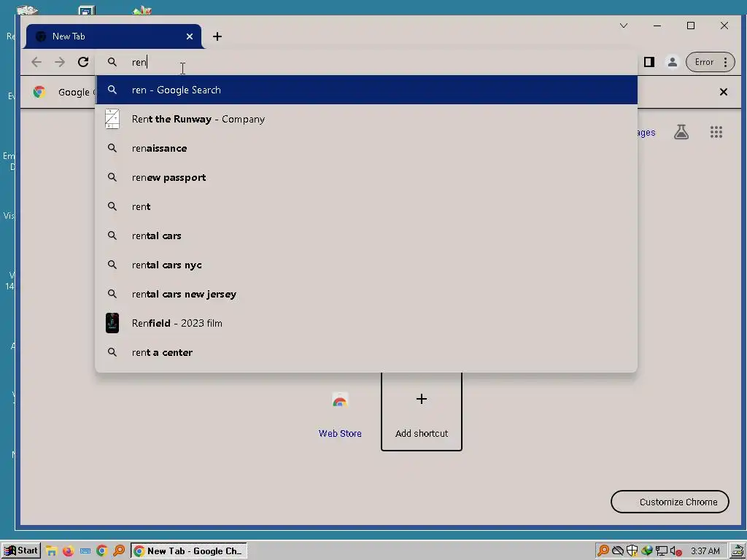This screenshot has height=560, width=747.
Task: Open the magnifier quick launch icon
Action: tap(119, 551)
